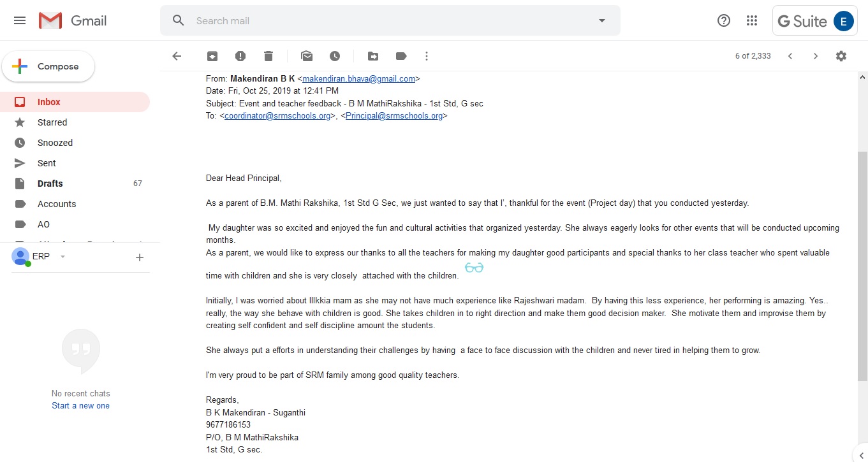Report this email as spam

pyautogui.click(x=240, y=56)
